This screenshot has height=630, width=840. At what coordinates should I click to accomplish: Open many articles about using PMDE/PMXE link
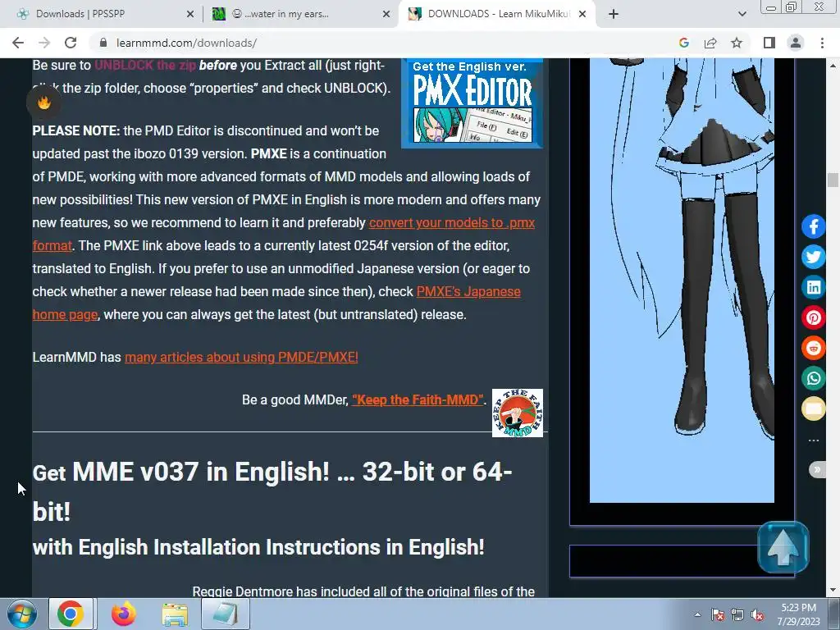[241, 358]
